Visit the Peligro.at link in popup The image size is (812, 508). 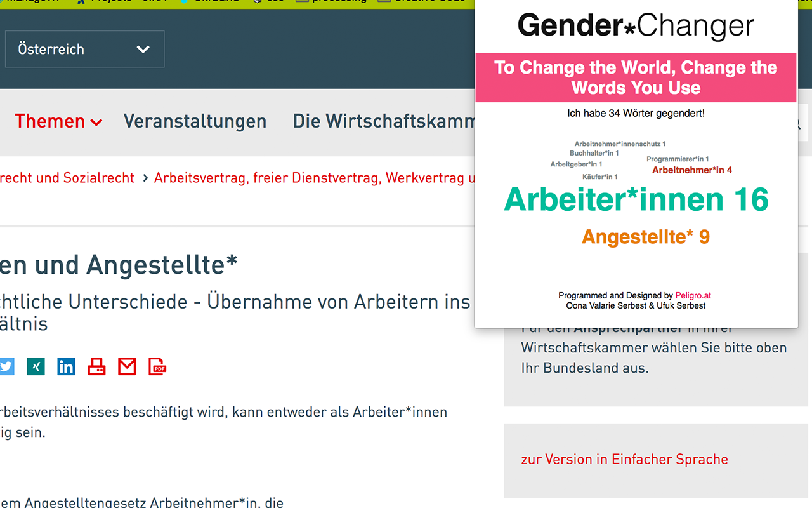[693, 295]
